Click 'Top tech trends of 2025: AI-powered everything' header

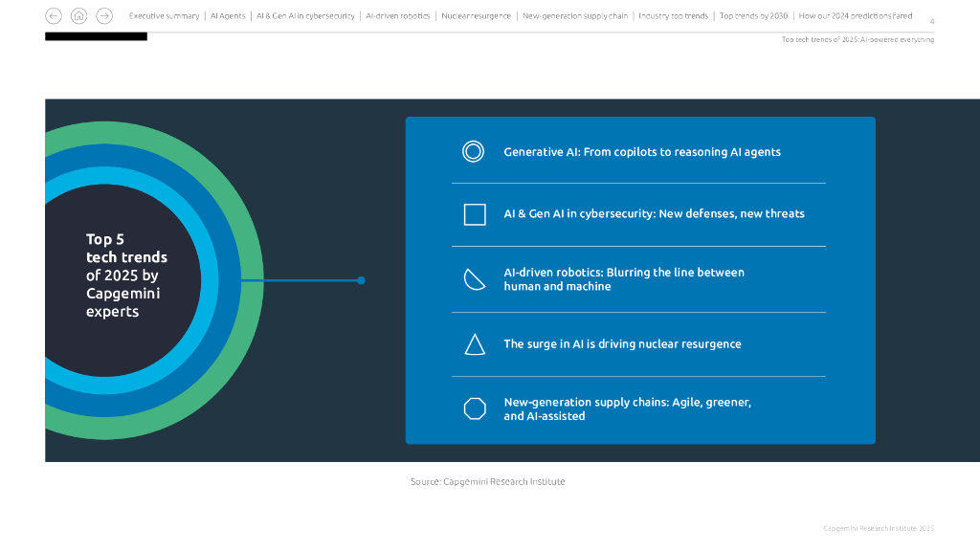pyautogui.click(x=857, y=39)
